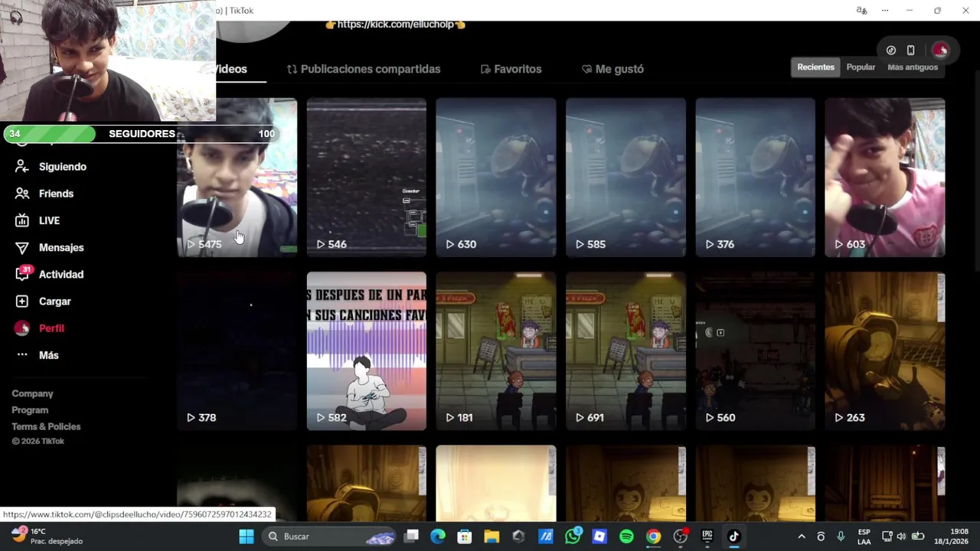Screen dimensions: 980x551
Task: Open the music video with 582 views
Action: tap(367, 351)
